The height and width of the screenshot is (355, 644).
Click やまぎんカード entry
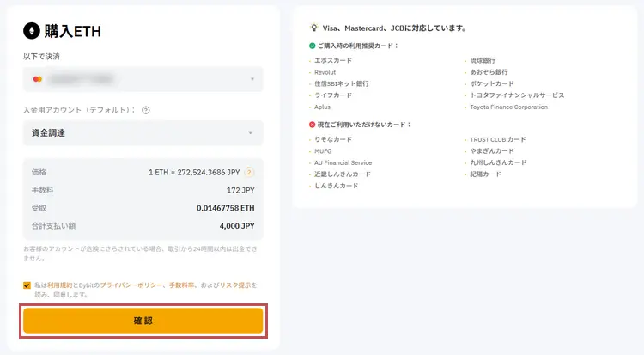(492, 151)
